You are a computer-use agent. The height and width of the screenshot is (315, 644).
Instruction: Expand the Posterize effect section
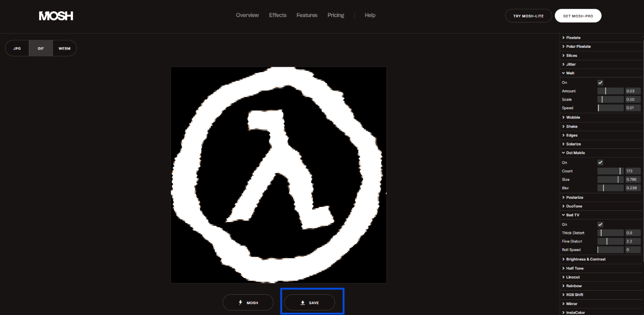click(601, 197)
